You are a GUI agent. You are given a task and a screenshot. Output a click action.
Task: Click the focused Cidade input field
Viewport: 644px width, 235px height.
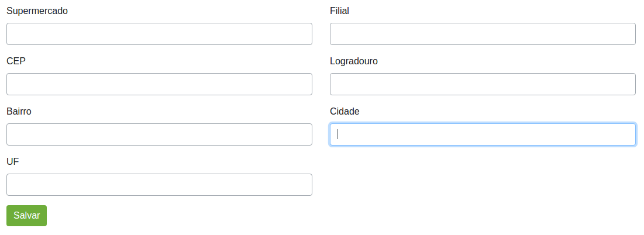point(483,134)
